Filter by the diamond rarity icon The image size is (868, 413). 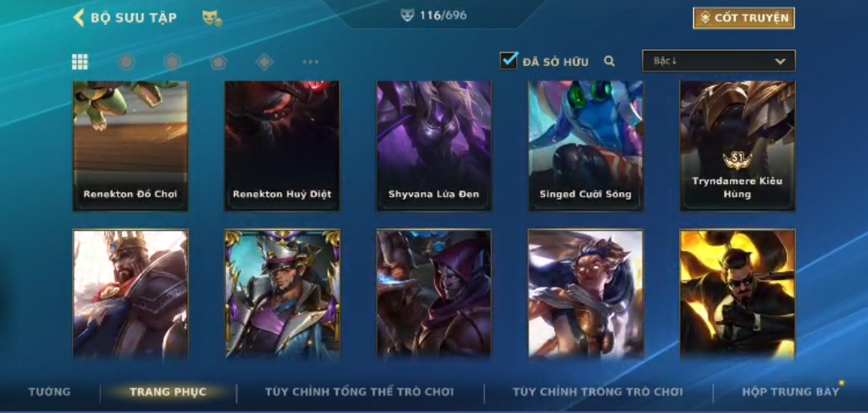click(x=264, y=62)
